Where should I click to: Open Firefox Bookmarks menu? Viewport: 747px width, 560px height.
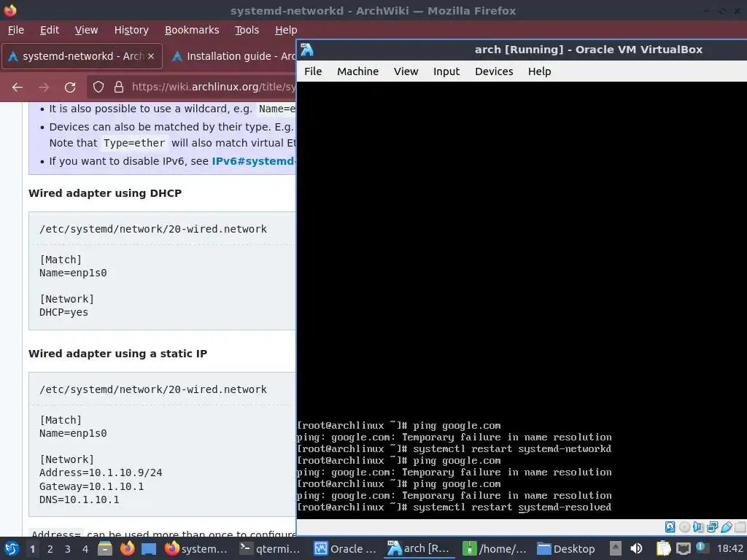(192, 30)
